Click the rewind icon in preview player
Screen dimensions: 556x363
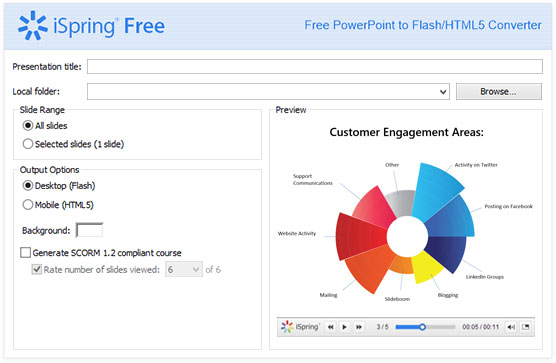(330, 327)
